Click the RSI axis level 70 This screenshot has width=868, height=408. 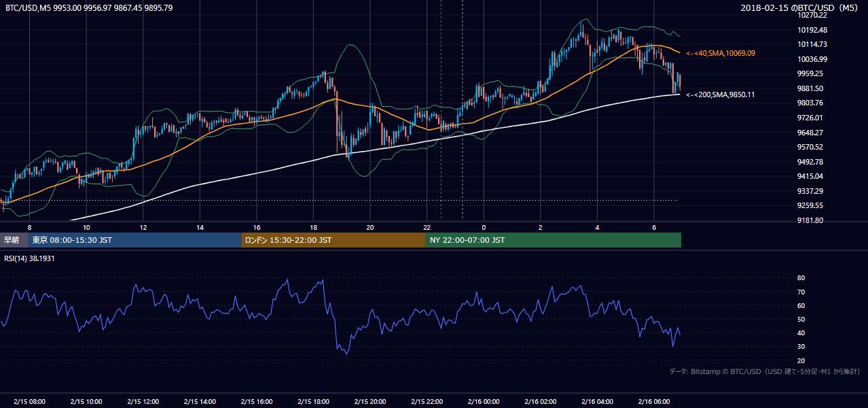801,292
